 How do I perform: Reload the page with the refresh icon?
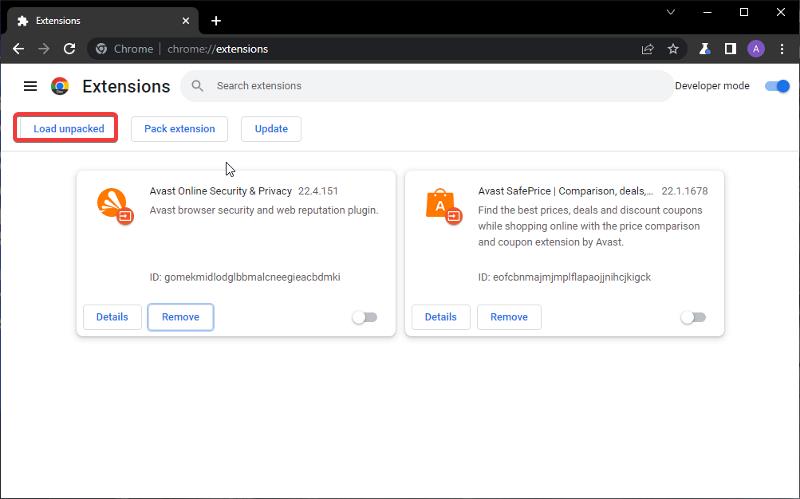tap(70, 48)
